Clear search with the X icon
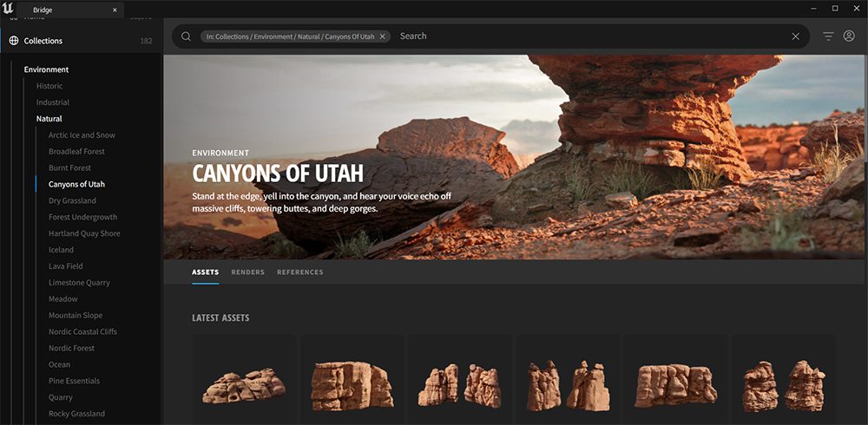The image size is (868, 425). pyautogui.click(x=795, y=36)
